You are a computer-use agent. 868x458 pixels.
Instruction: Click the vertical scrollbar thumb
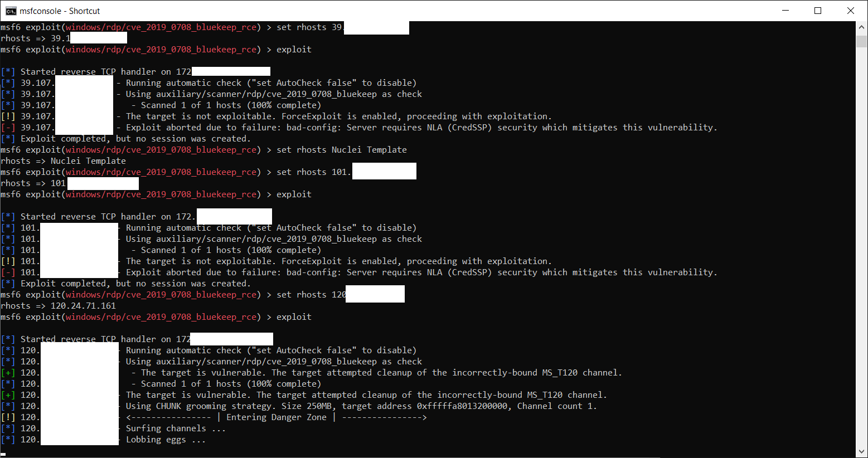click(862, 41)
